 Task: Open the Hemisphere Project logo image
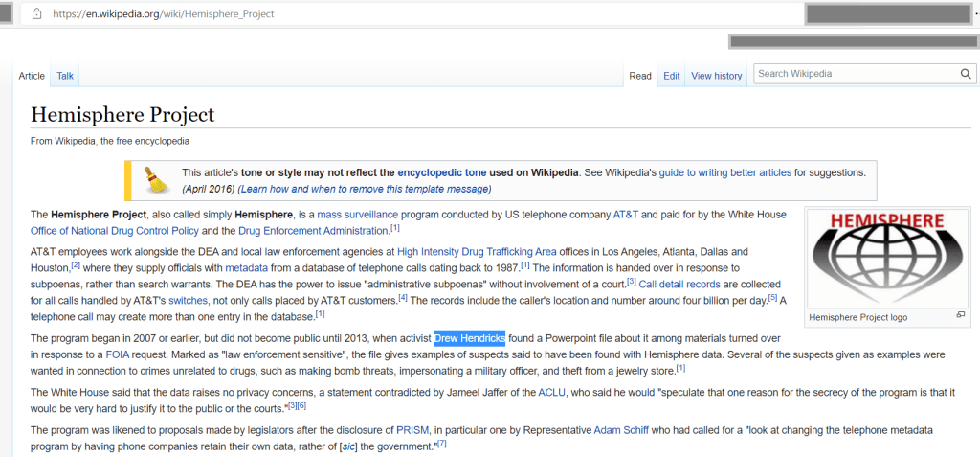tap(886, 259)
